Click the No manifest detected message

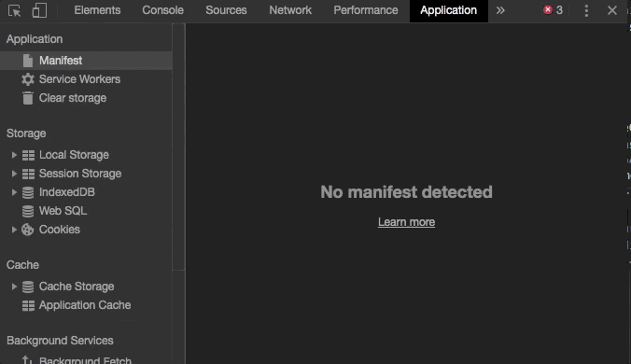(x=406, y=192)
